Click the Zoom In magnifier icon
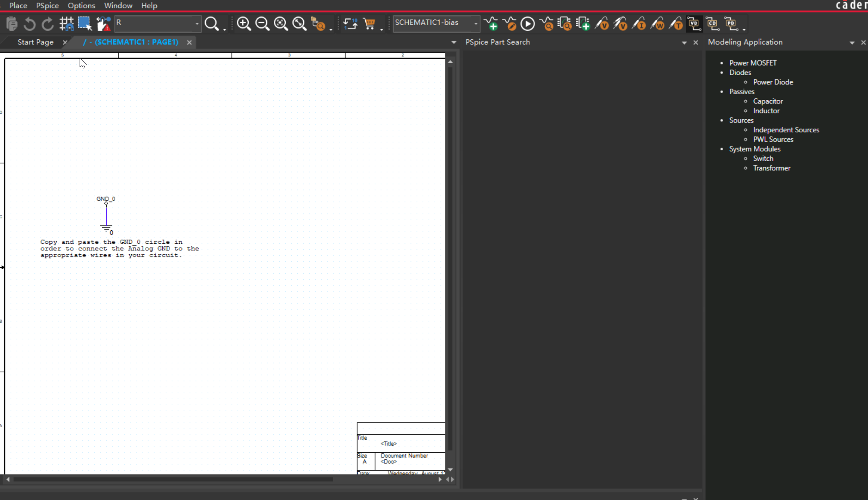Screen dimensions: 868x500 (x=244, y=24)
